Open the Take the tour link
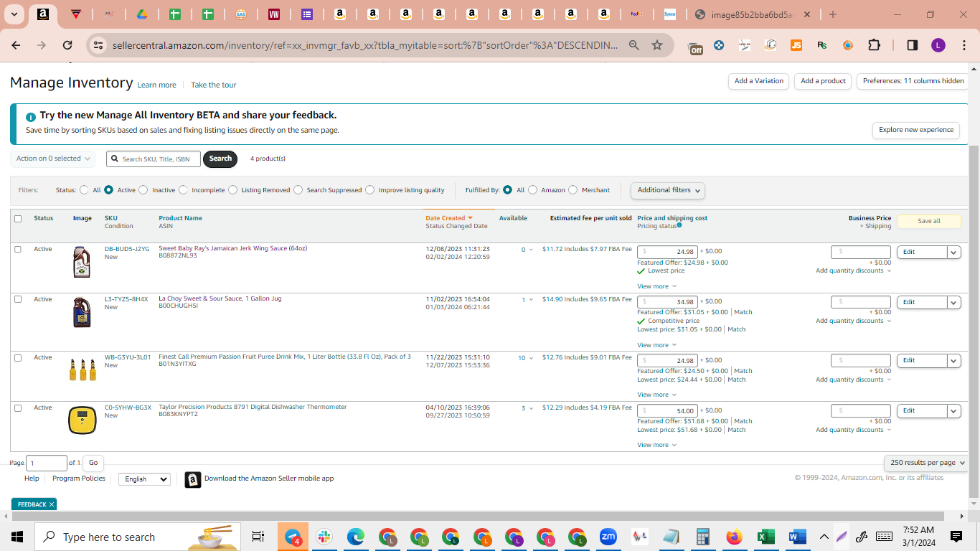The width and height of the screenshot is (980, 551). point(213,85)
